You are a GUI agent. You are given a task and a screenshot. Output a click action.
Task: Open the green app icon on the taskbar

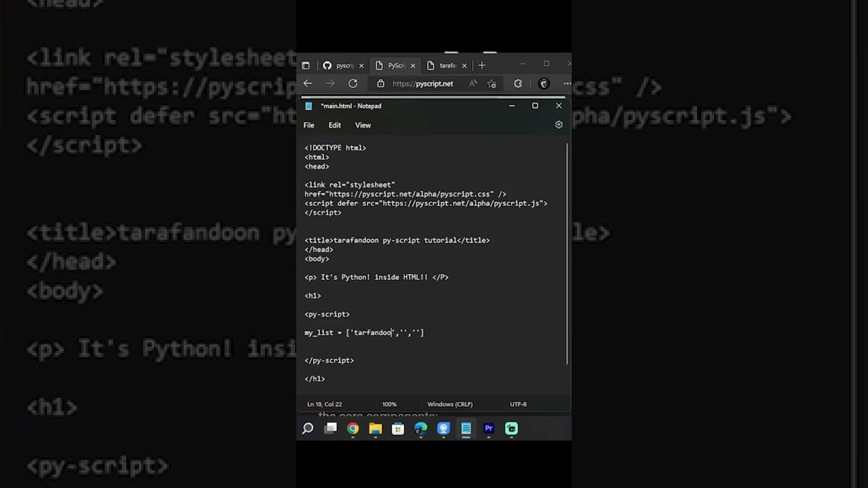click(511, 428)
